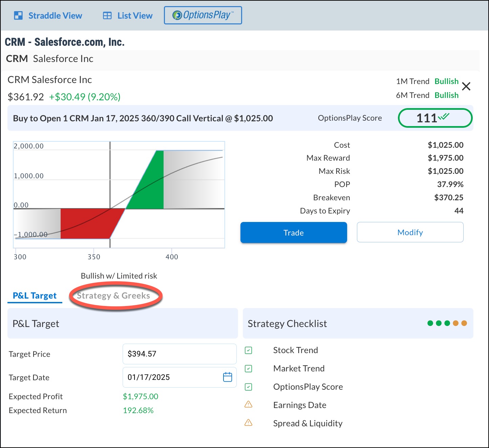Image resolution: width=489 pixels, height=448 pixels.
Task: Click the Target Price input field
Action: click(179, 354)
